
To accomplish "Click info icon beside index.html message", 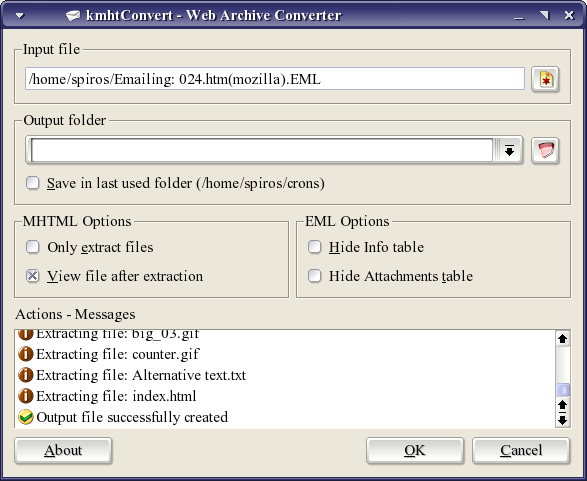I will [x=26, y=396].
